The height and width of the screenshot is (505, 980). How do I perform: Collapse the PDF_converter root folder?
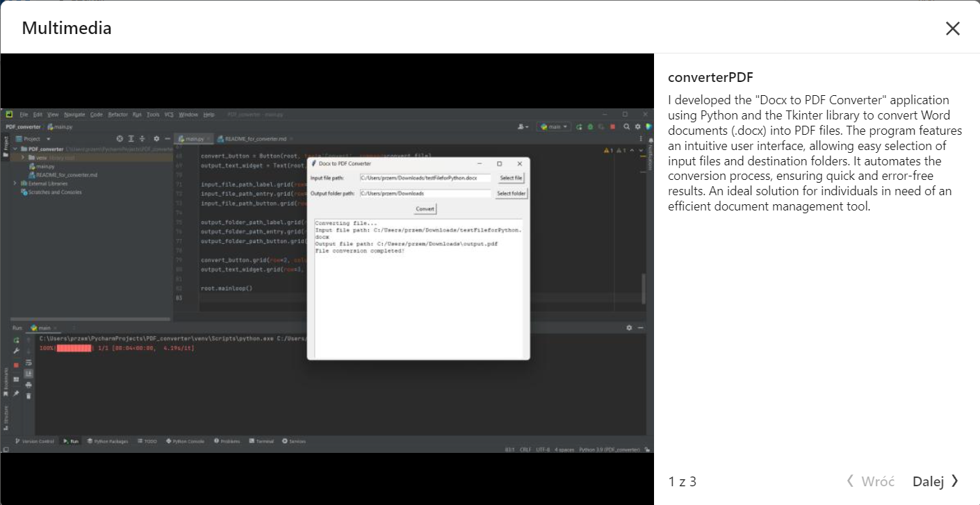(x=15, y=149)
